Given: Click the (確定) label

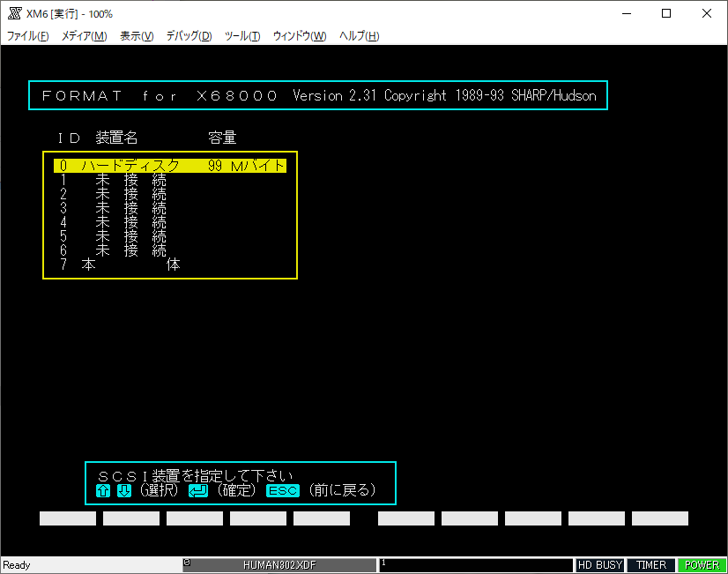Looking at the screenshot, I should (237, 490).
